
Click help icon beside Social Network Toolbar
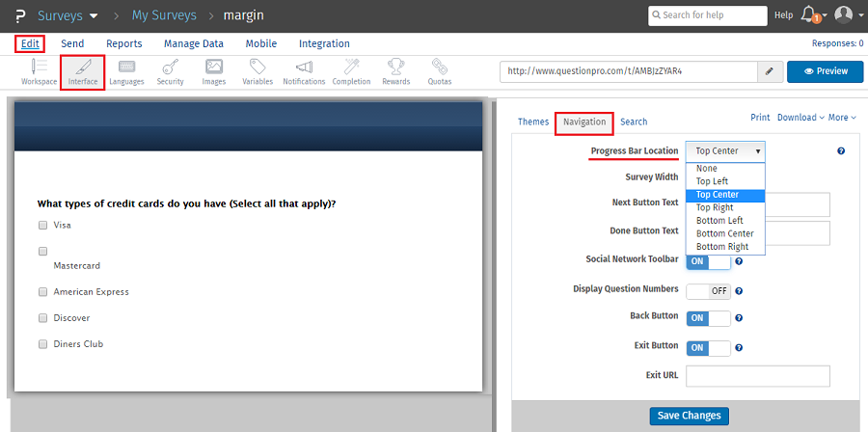point(739,261)
